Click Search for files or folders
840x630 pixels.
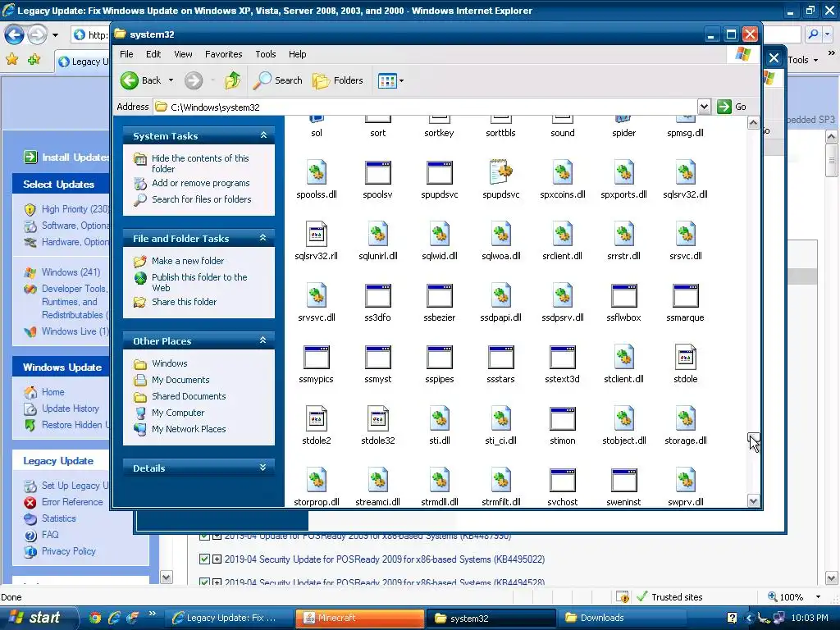coord(202,199)
